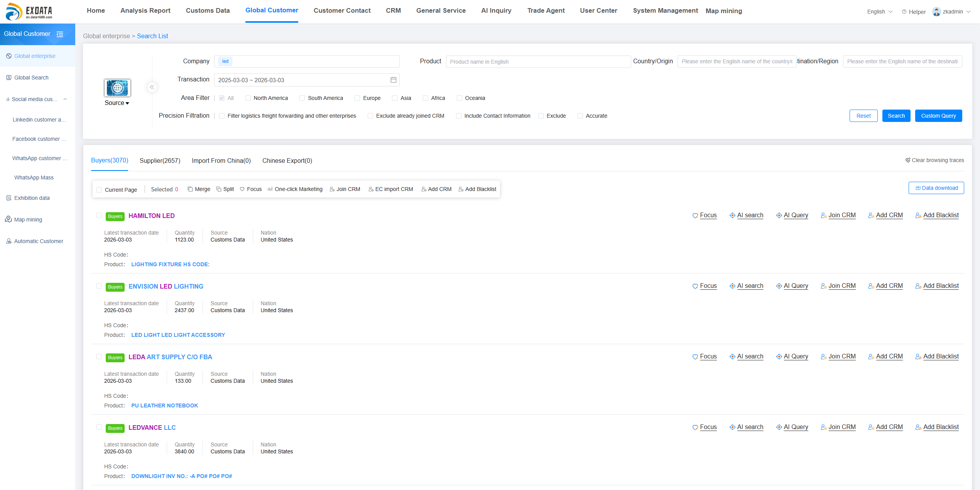Open the Source selector dropdown

click(117, 103)
